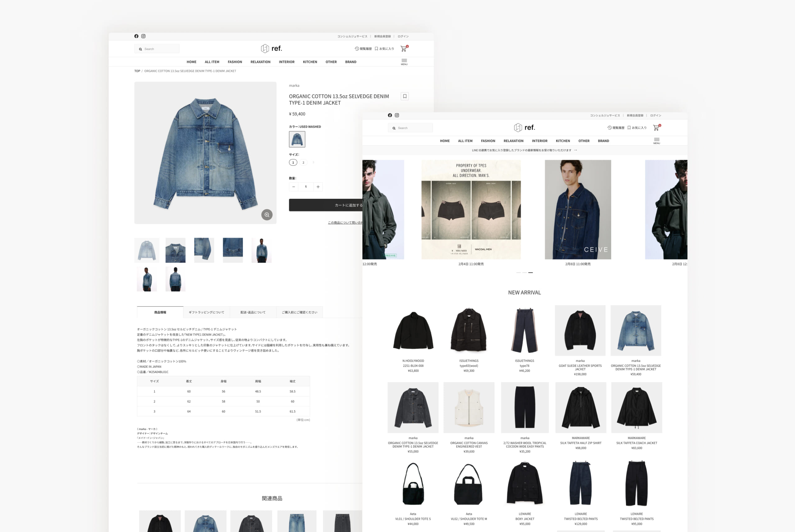The width and height of the screenshot is (795, 532).
Task: Open ISSUETHINGS type83(wool) product
Action: [469, 338]
